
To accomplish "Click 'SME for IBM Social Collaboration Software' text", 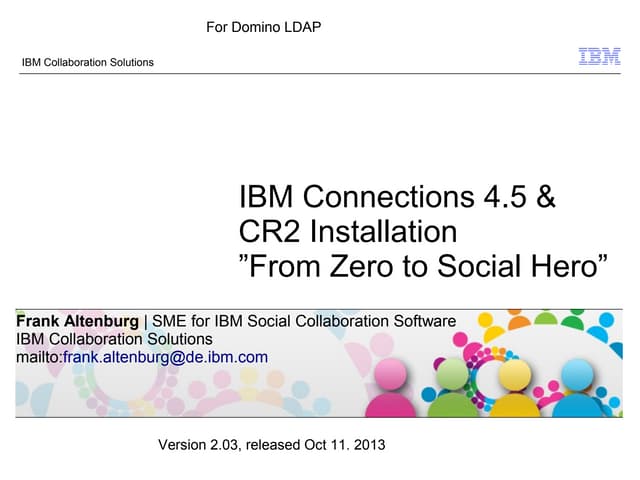I will [x=304, y=321].
